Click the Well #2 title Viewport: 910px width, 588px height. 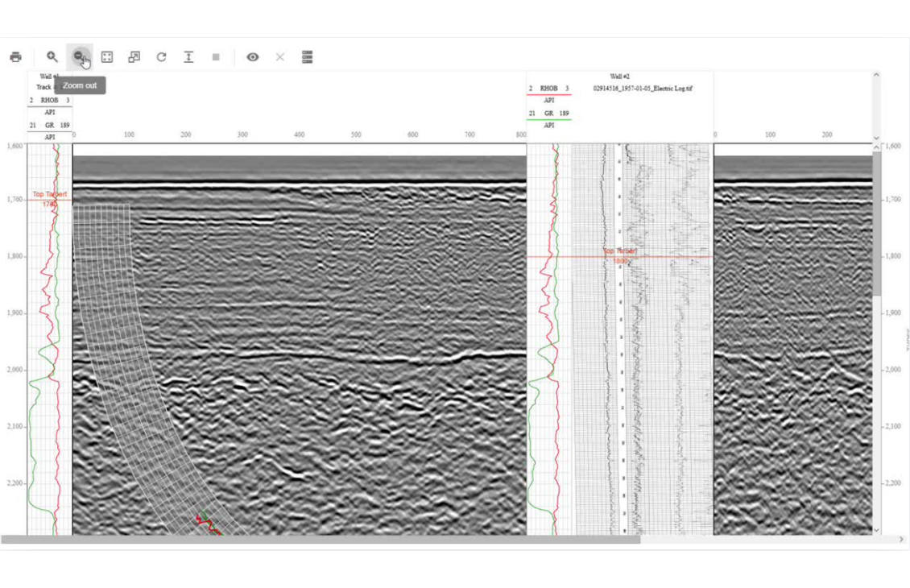(620, 77)
